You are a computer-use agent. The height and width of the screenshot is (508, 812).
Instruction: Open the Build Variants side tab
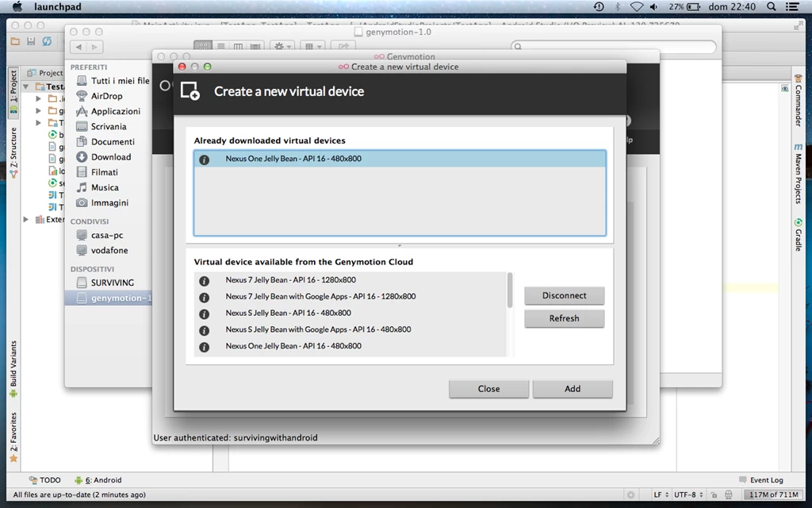click(13, 368)
